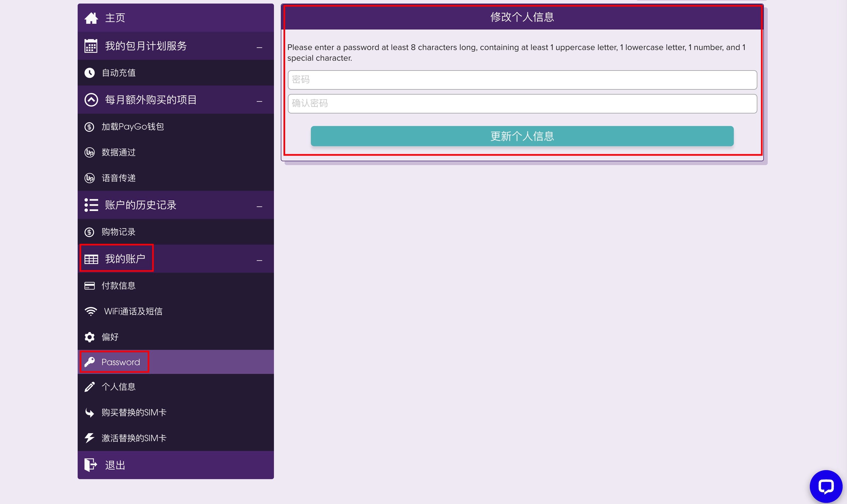
Task: Click the arrow icon beside 购买替换的SIM卡
Action: tap(89, 413)
